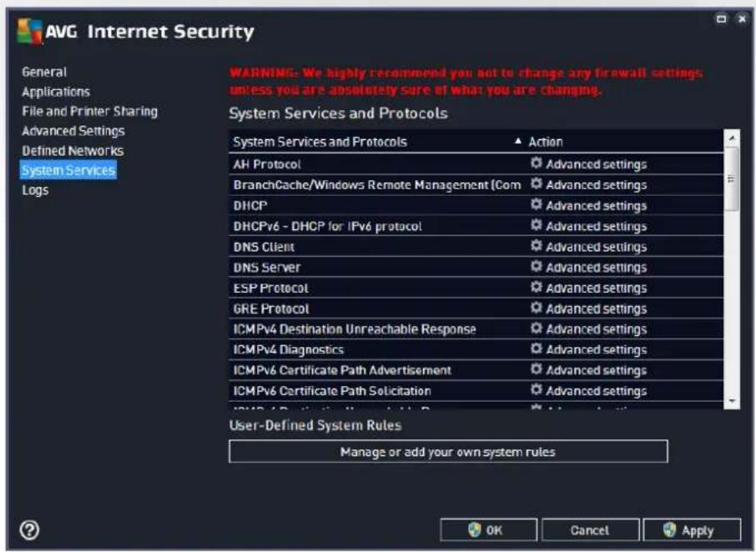
Task: Click the gear icon for AH Protocol
Action: [x=537, y=163]
